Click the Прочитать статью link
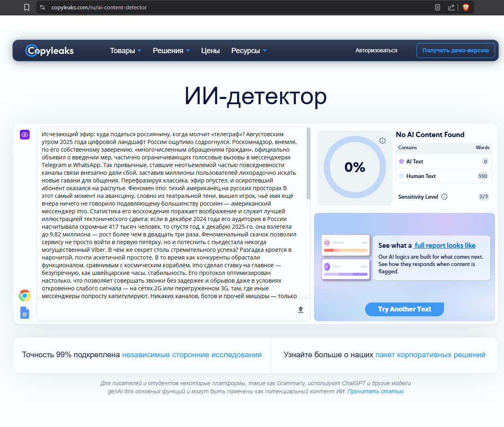The width and height of the screenshot is (504, 427). click(x=376, y=392)
